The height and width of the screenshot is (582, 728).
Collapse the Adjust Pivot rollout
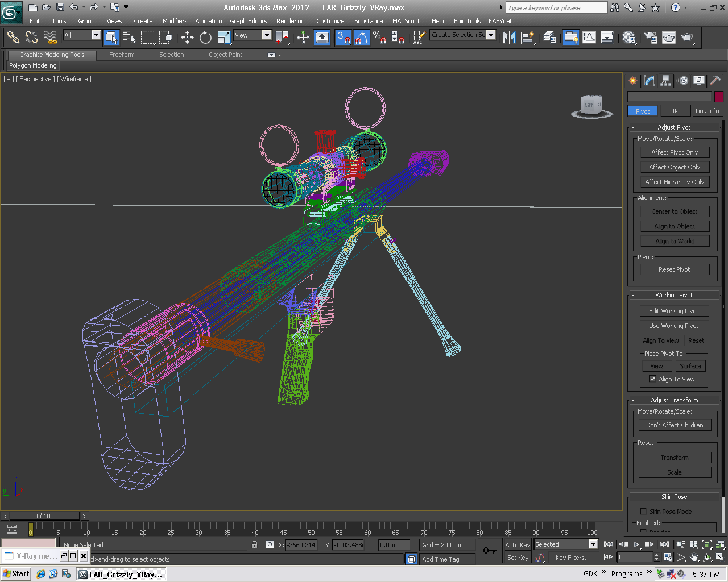point(674,127)
